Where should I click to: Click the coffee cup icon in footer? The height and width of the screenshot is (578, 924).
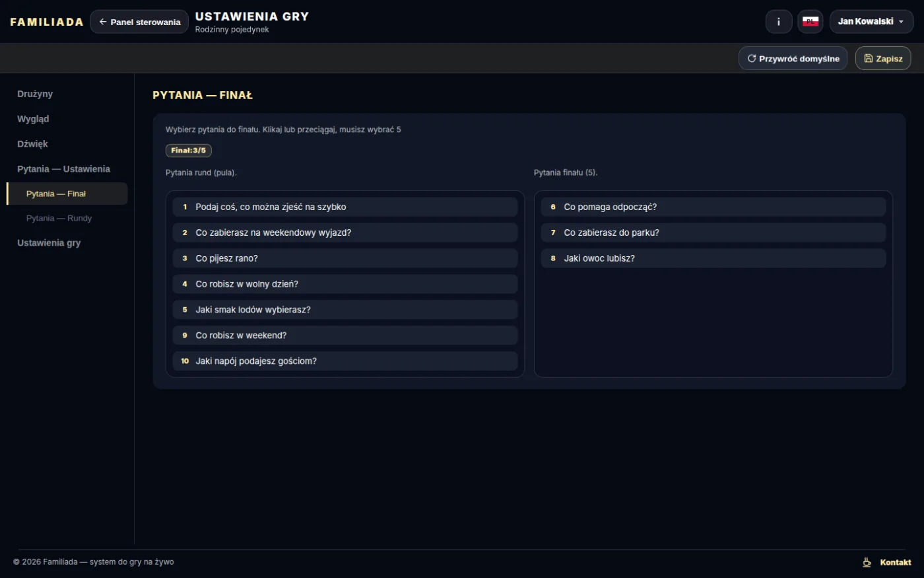(x=867, y=562)
